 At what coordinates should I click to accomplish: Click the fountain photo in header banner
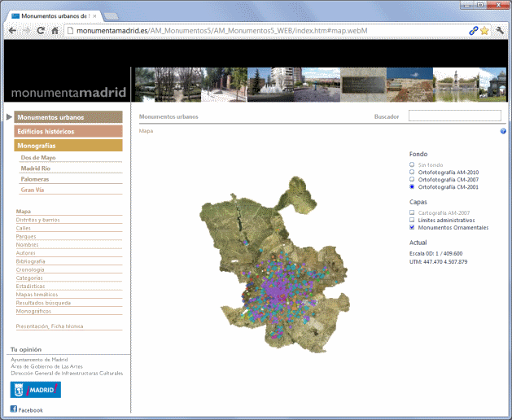270,85
